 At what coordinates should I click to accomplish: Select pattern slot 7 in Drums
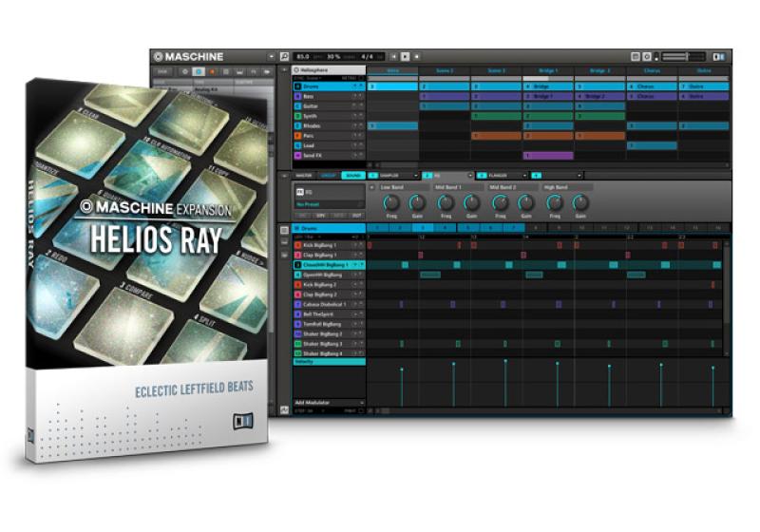(x=513, y=228)
